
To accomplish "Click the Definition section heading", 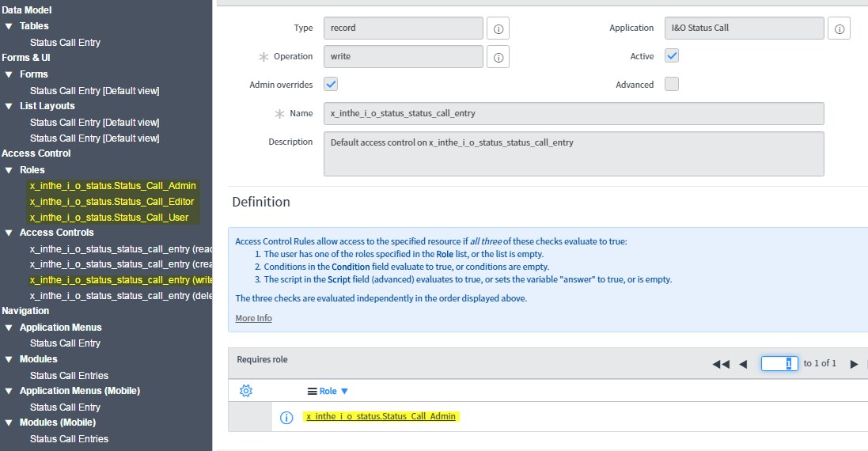I will [x=261, y=202].
